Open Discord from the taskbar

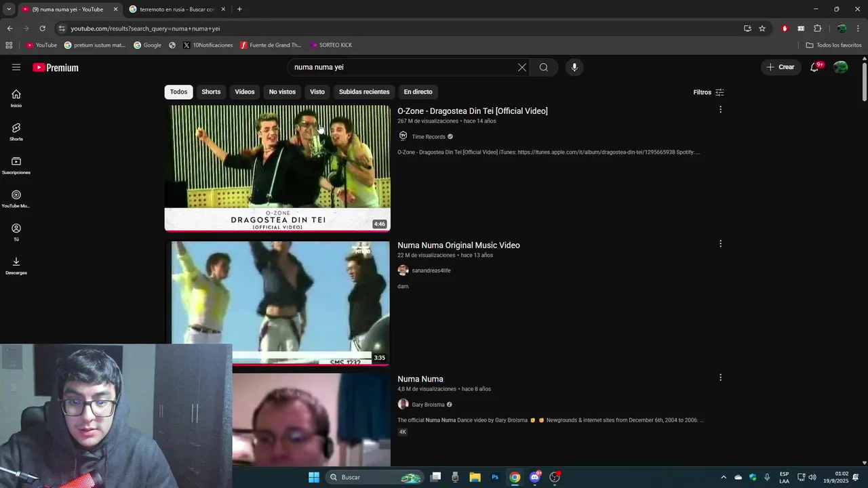coord(535,477)
